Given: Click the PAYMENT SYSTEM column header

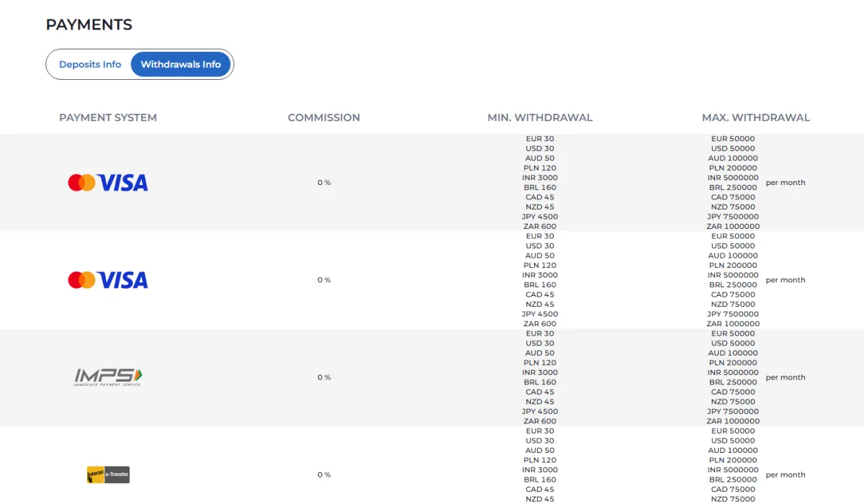Looking at the screenshot, I should click(108, 117).
